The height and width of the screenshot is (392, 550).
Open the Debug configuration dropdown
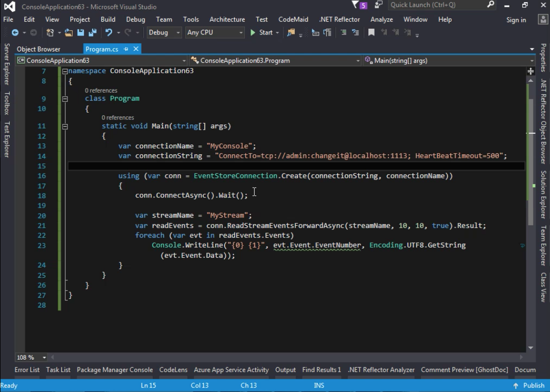164,32
